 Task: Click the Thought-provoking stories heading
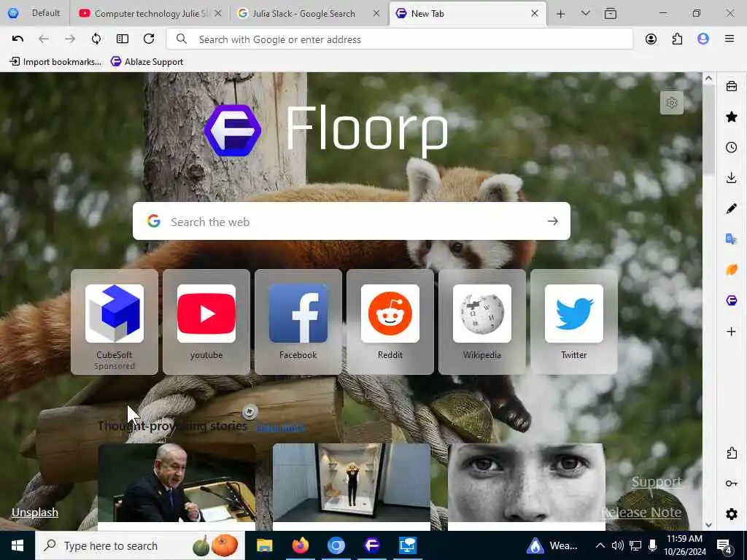pos(172,426)
